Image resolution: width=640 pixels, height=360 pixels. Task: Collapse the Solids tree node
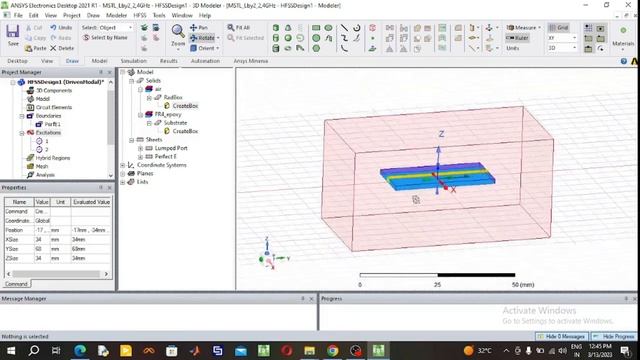tap(131, 81)
